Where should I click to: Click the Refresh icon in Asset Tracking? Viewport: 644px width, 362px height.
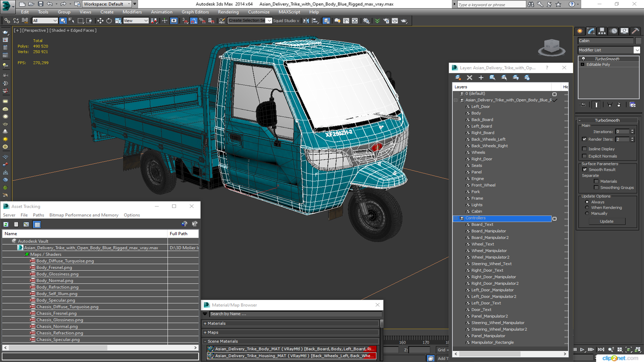[6, 225]
